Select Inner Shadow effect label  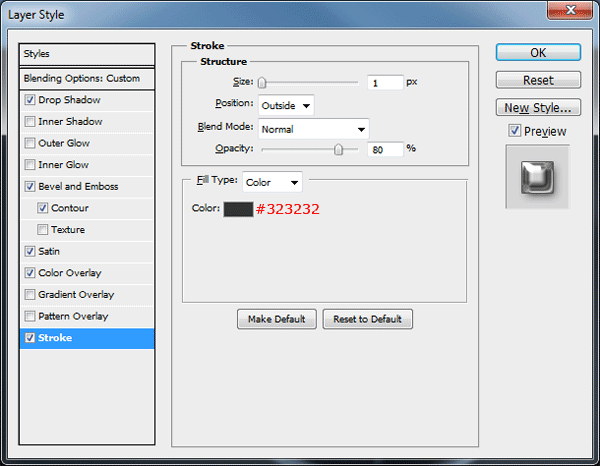coord(70,122)
